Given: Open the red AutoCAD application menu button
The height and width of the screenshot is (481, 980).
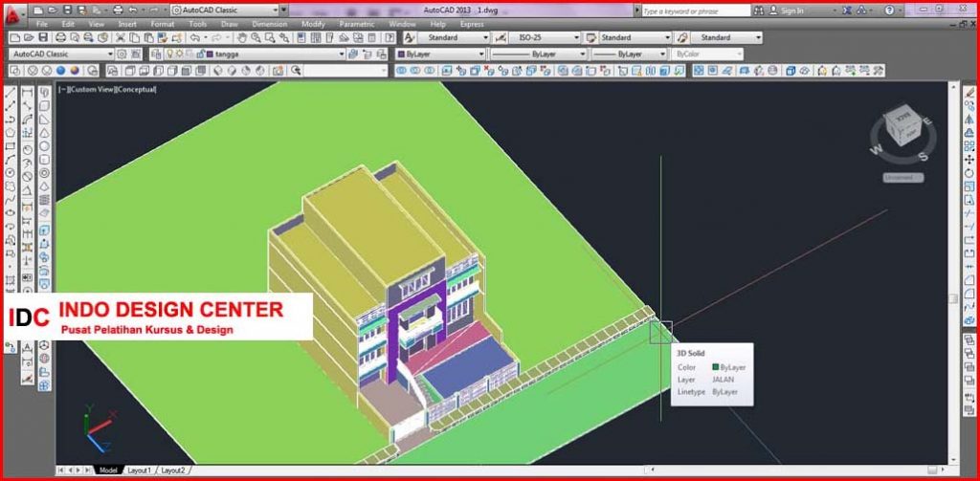Looking at the screenshot, I should coord(13,15).
